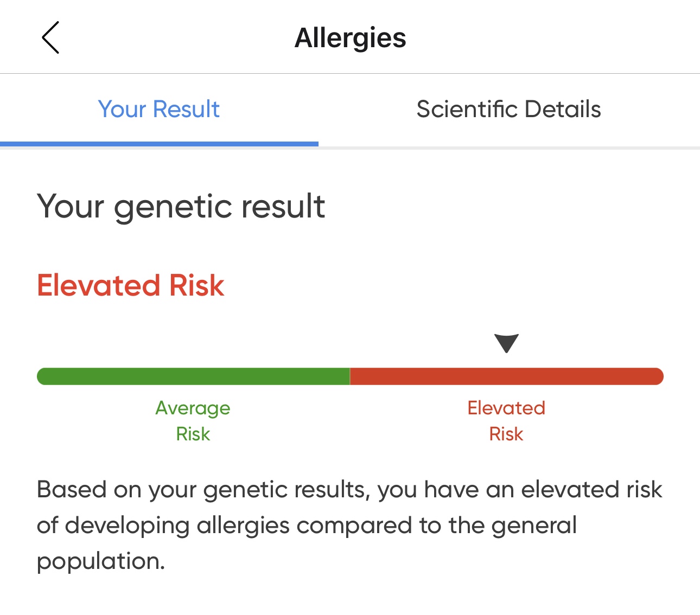Select the Your Result tab
The height and width of the screenshot is (615, 700).
pos(159,110)
